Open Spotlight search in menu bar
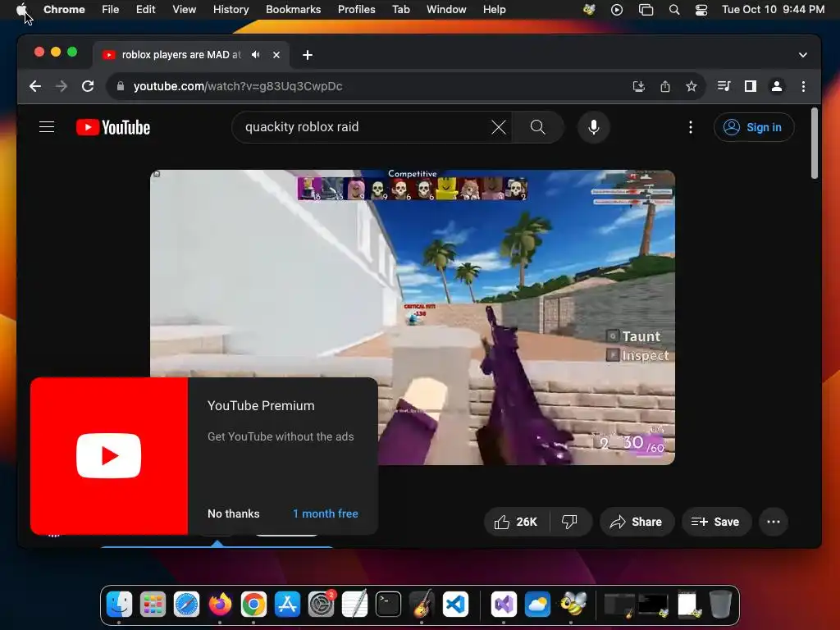The image size is (840, 630). tap(674, 9)
